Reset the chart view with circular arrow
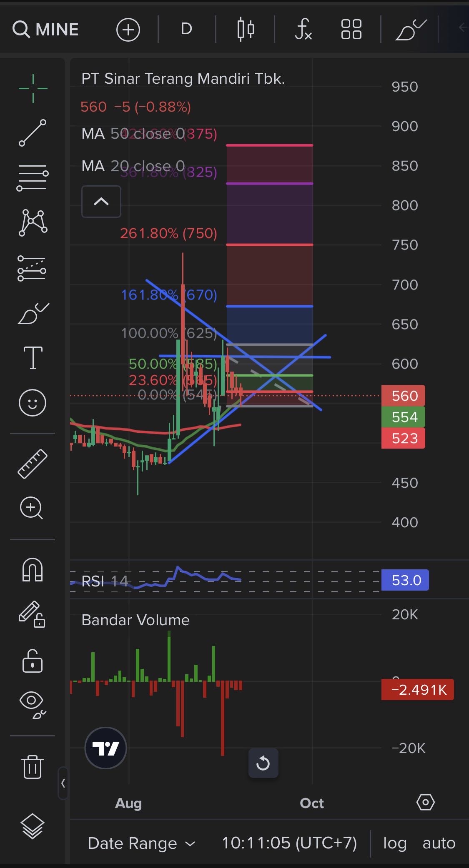This screenshot has width=469, height=868. (x=263, y=763)
